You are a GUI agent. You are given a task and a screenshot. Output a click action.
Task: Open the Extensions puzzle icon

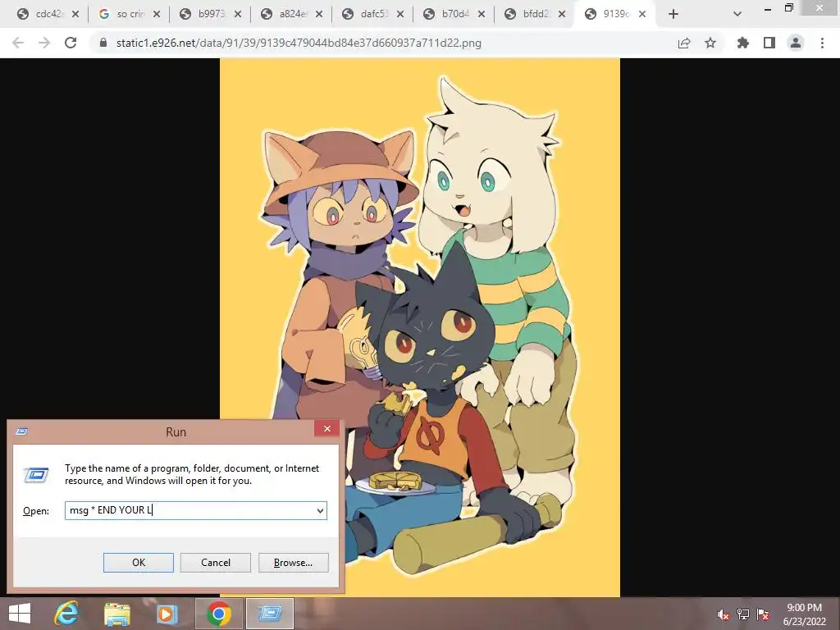pyautogui.click(x=742, y=43)
